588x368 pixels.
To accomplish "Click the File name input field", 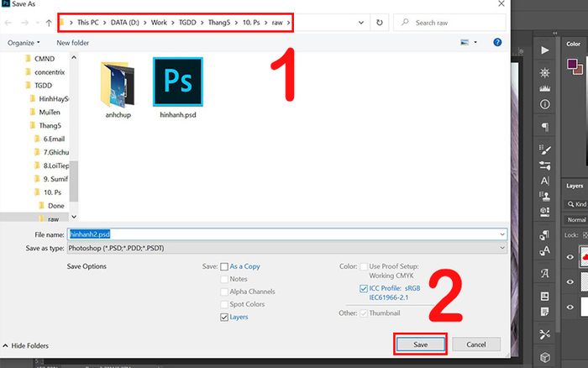I will 287,234.
